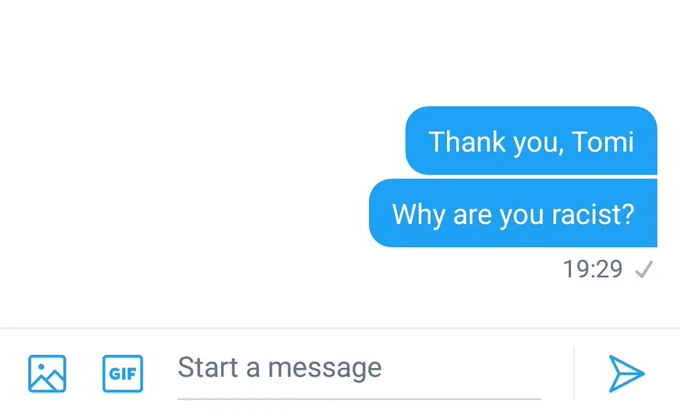680x419 pixels.
Task: Click the word "Why" in the lower bubble
Action: [x=418, y=215]
